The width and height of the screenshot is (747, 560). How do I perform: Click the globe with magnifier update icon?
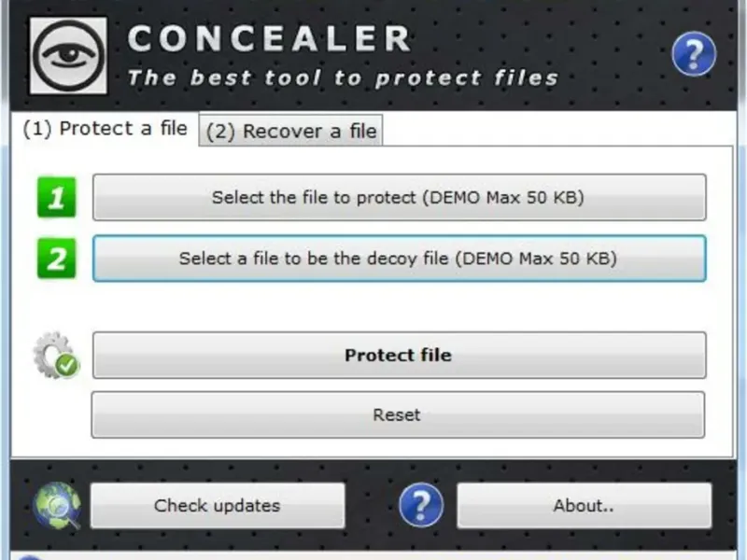click(56, 506)
